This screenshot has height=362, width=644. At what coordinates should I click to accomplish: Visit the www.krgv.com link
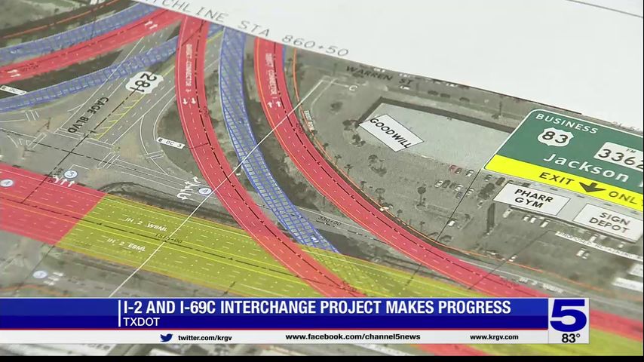coord(494,337)
